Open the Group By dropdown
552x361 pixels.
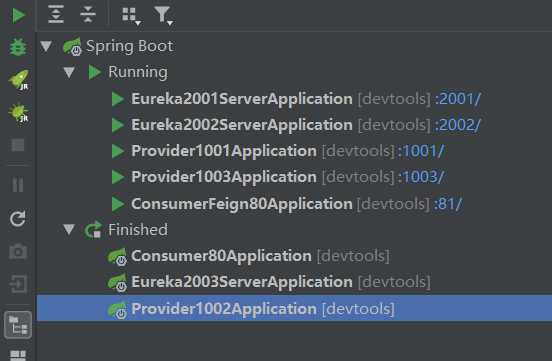pyautogui.click(x=131, y=16)
